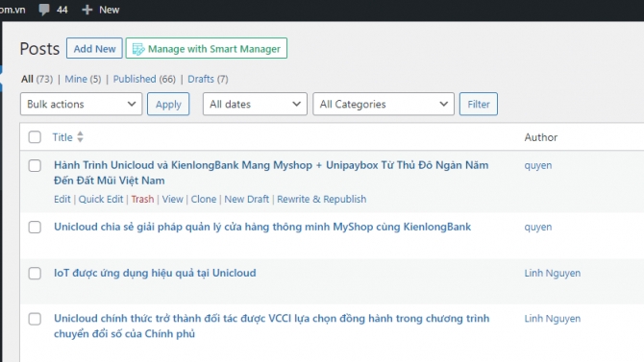644x362 pixels.
Task: Click Edit under Hành Trình Unicloud post
Action: tap(62, 199)
